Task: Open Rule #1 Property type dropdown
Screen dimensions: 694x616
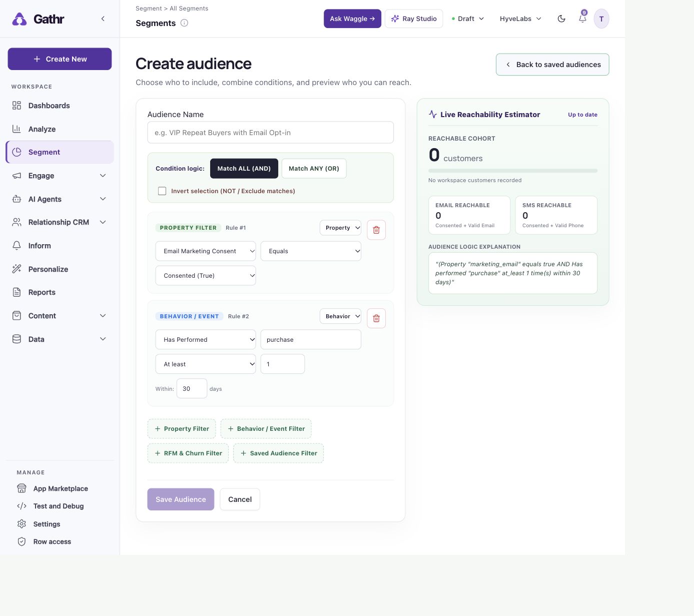Action: (340, 228)
